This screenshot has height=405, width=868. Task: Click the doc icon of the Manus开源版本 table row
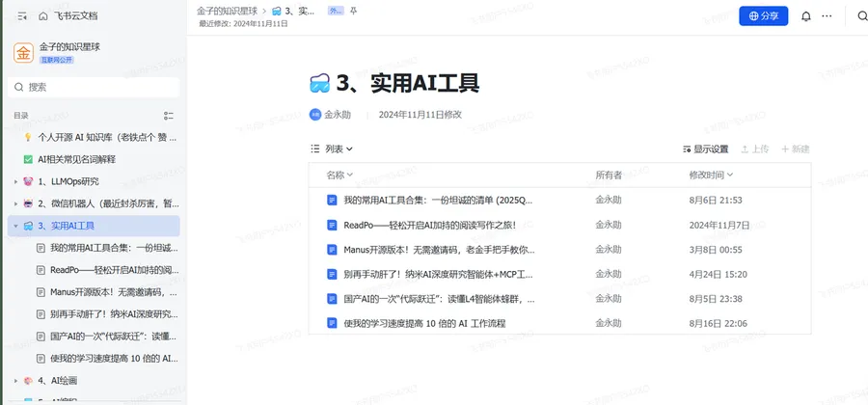(x=332, y=250)
